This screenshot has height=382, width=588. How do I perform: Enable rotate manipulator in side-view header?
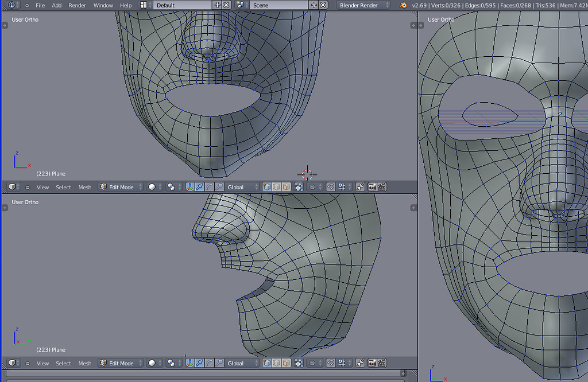[x=210, y=363]
